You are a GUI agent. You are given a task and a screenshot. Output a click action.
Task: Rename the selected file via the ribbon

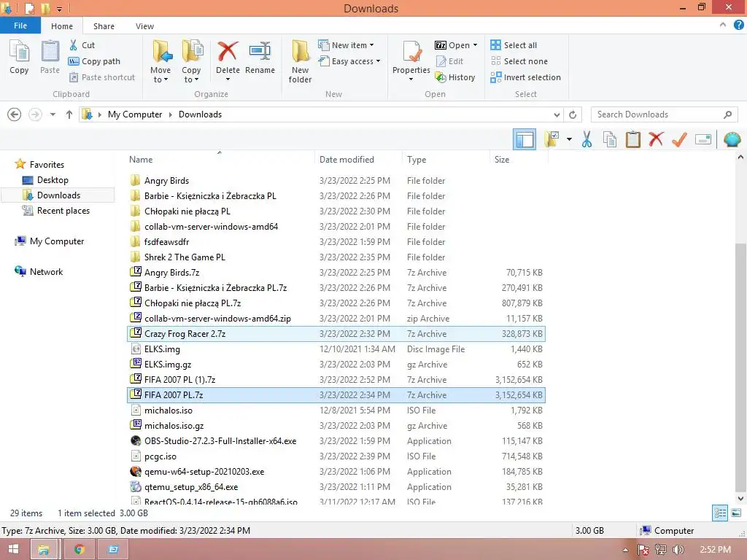pos(260,57)
